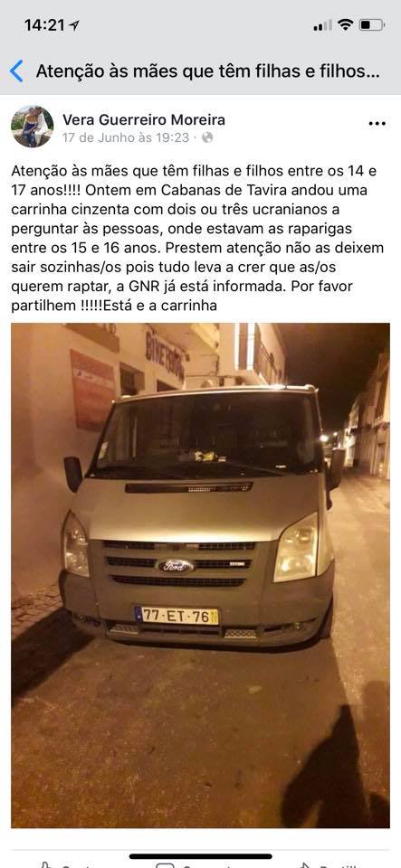
Task: Tap the location services arrow icon
Action: coord(74,25)
